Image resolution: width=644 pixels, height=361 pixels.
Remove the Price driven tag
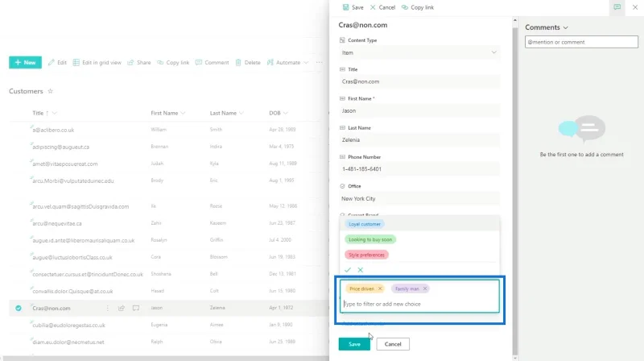380,288
